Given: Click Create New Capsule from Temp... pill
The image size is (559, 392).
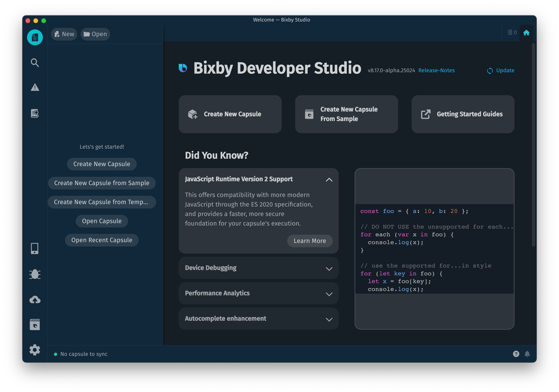Looking at the screenshot, I should pos(101,202).
